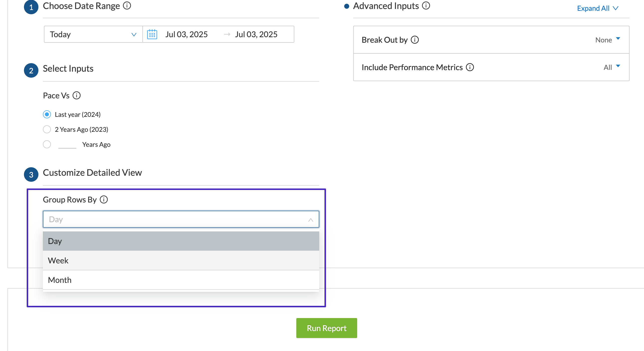The height and width of the screenshot is (351, 644).
Task: Open the Today date preset dropdown
Action: (93, 34)
